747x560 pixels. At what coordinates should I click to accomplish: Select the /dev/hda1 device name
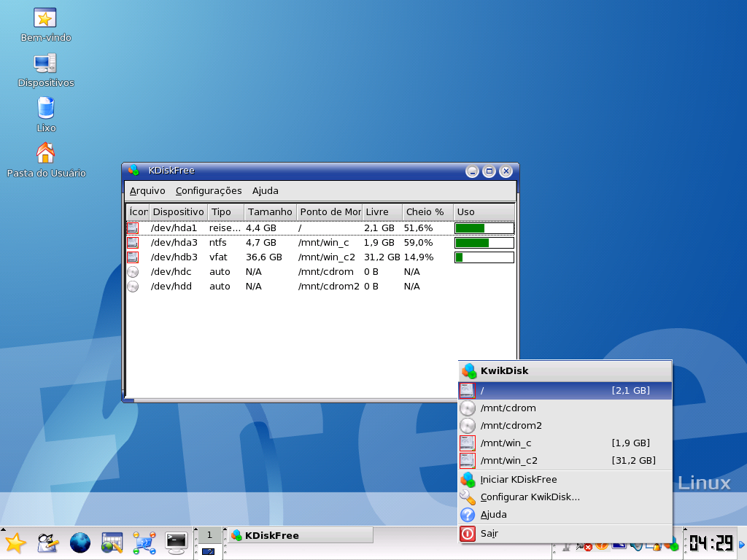174,228
